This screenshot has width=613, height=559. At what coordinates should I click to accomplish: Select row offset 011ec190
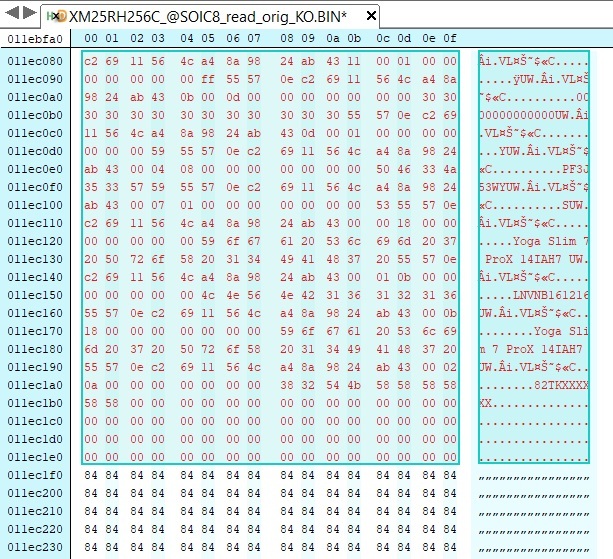pyautogui.click(x=35, y=367)
